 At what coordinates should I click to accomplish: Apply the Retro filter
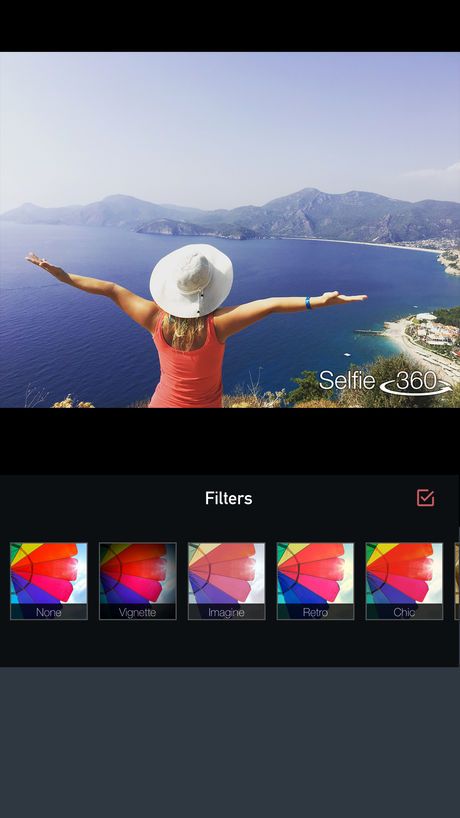pyautogui.click(x=315, y=581)
